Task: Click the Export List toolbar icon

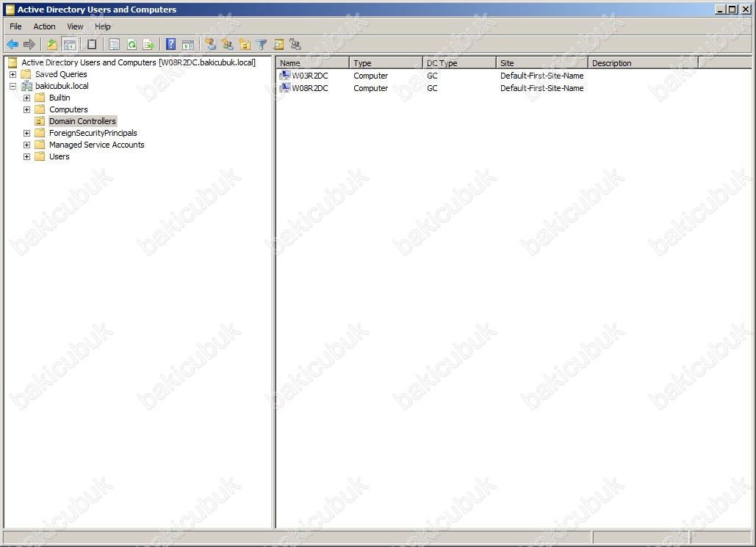Action: coord(149,45)
